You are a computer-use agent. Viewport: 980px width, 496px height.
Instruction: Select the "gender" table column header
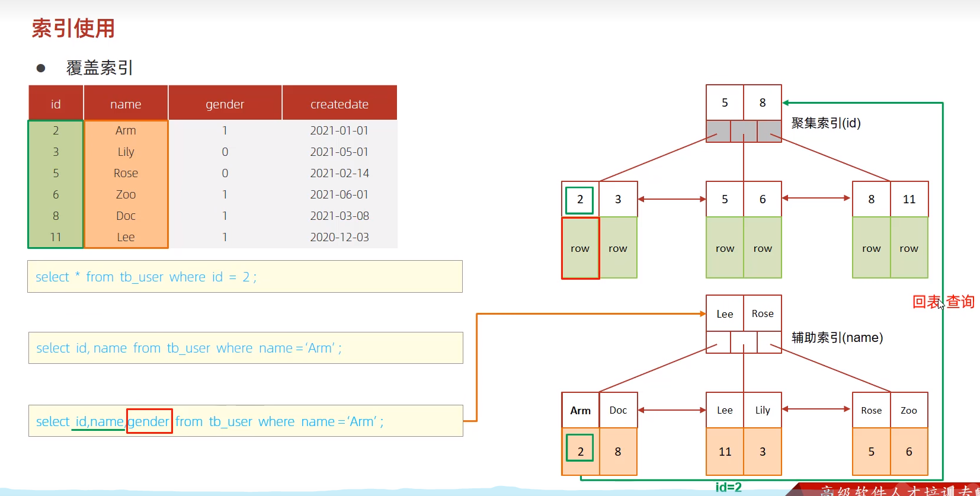pos(225,104)
